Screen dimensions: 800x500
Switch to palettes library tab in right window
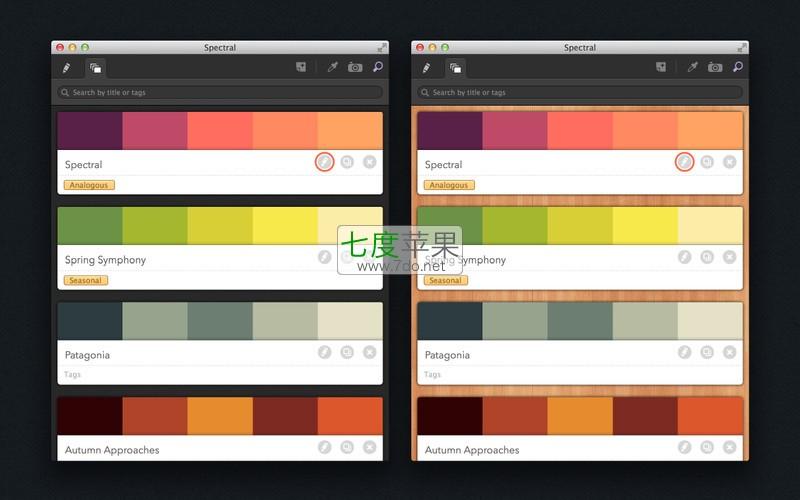click(x=456, y=68)
